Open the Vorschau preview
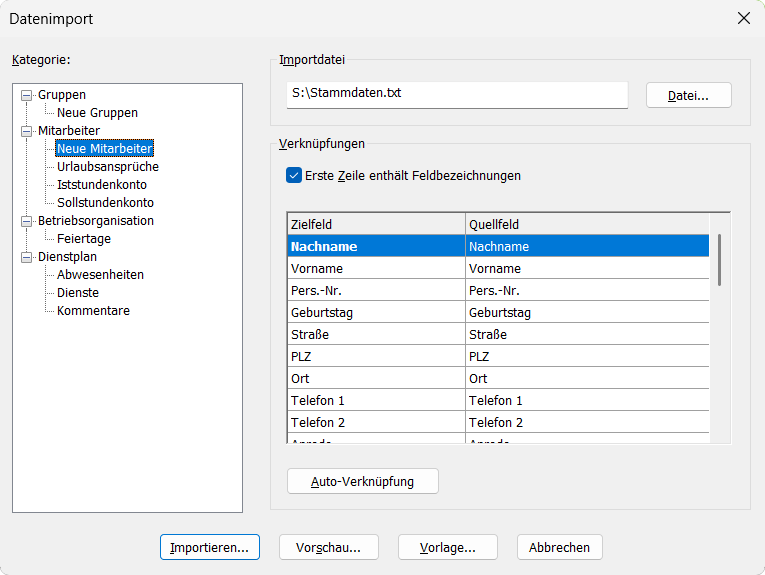The height and width of the screenshot is (575, 765). [x=328, y=547]
